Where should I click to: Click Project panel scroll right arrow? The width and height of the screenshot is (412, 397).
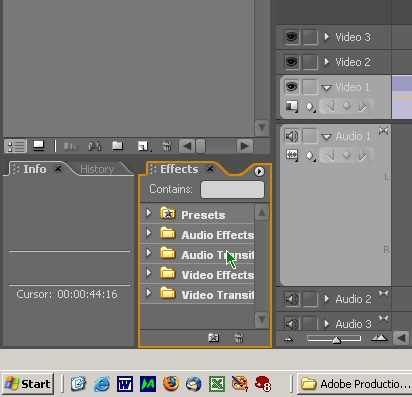point(245,146)
